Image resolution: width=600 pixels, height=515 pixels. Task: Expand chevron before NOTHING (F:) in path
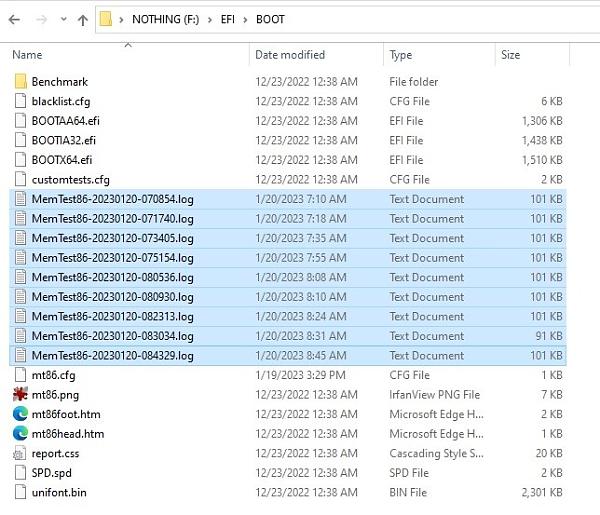121,20
